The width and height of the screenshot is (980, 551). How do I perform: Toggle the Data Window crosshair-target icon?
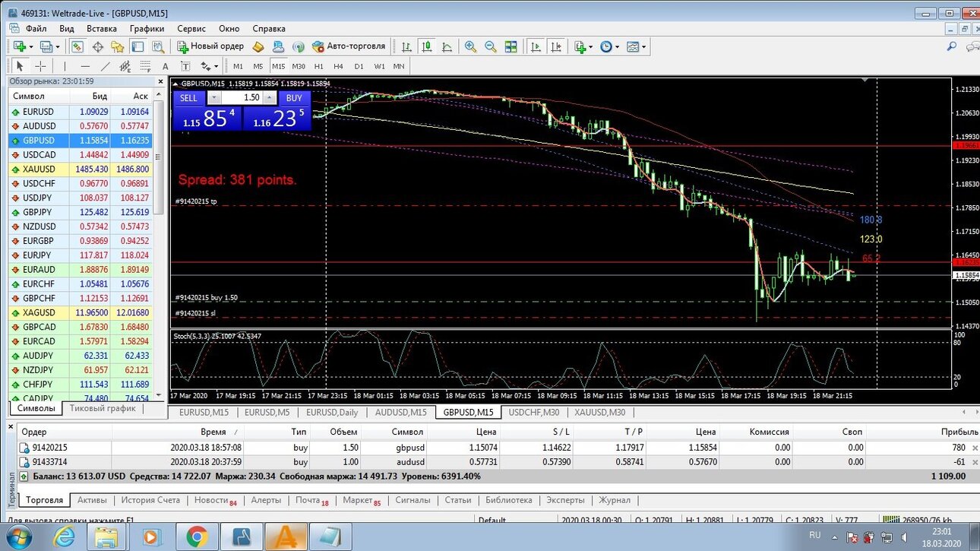pyautogui.click(x=98, y=46)
